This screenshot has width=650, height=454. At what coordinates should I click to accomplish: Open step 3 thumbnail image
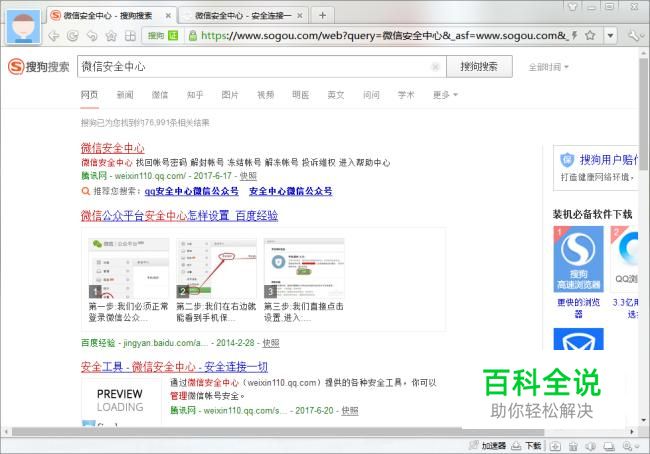click(304, 268)
